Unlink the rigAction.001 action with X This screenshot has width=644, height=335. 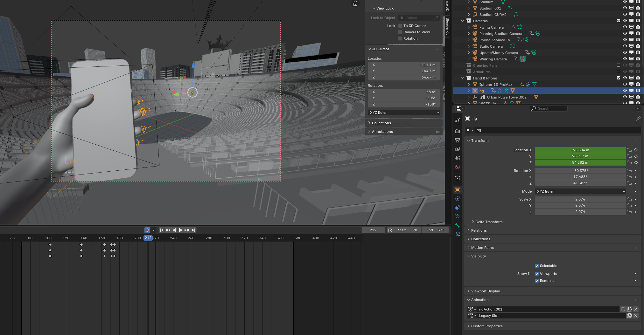tap(636, 309)
